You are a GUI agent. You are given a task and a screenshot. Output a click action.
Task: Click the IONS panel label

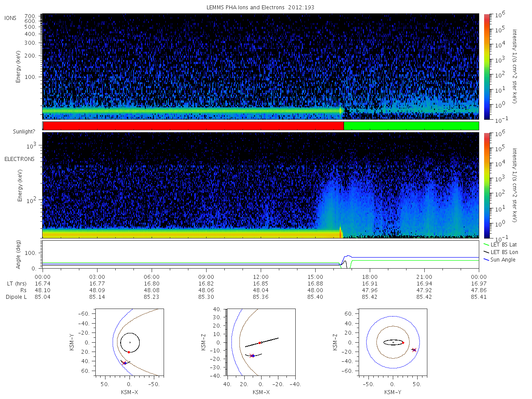click(11, 18)
